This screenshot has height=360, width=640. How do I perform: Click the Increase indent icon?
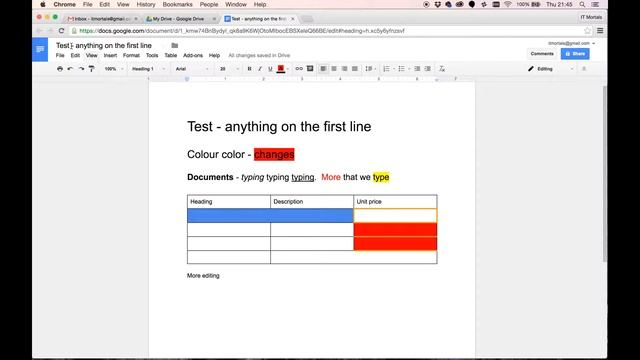click(x=428, y=69)
